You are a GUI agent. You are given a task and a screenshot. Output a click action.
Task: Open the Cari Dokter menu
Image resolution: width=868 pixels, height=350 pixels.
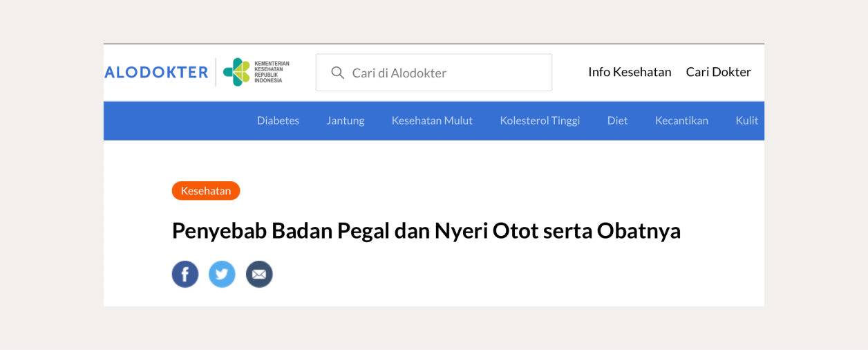point(718,72)
